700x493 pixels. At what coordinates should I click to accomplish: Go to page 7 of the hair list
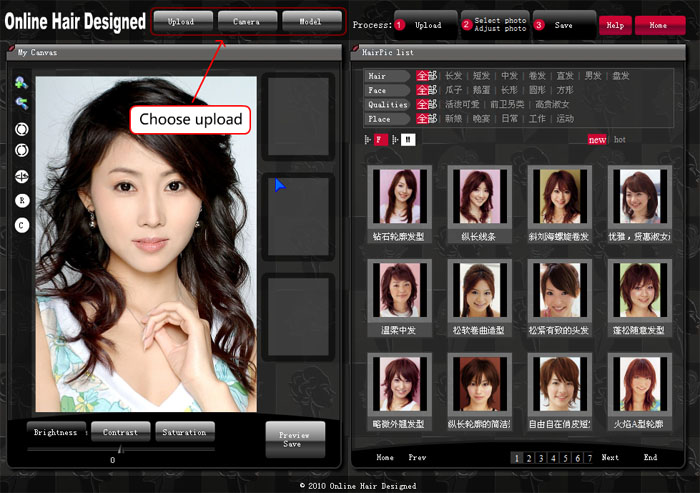click(x=589, y=458)
